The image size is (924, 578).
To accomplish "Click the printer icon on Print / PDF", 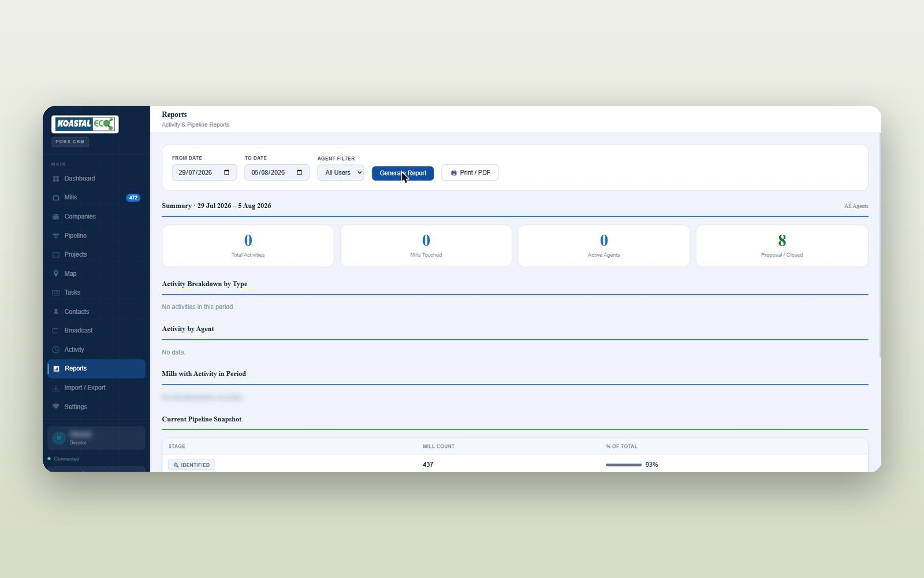I will pyautogui.click(x=454, y=173).
